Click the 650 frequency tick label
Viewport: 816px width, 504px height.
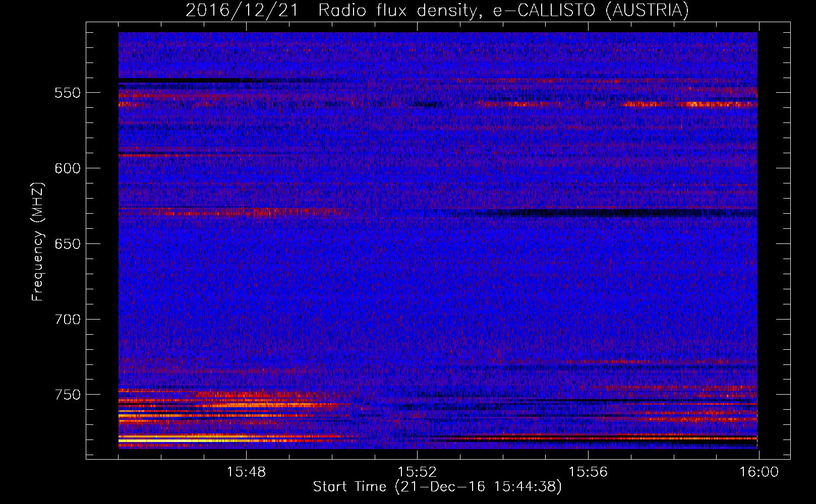(x=68, y=244)
